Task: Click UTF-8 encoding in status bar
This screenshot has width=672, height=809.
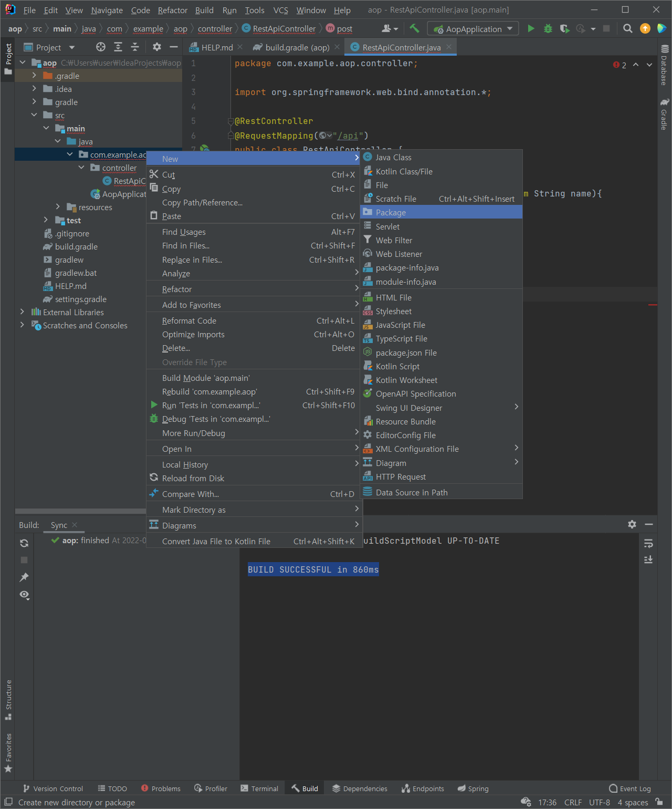Action: coord(600,802)
